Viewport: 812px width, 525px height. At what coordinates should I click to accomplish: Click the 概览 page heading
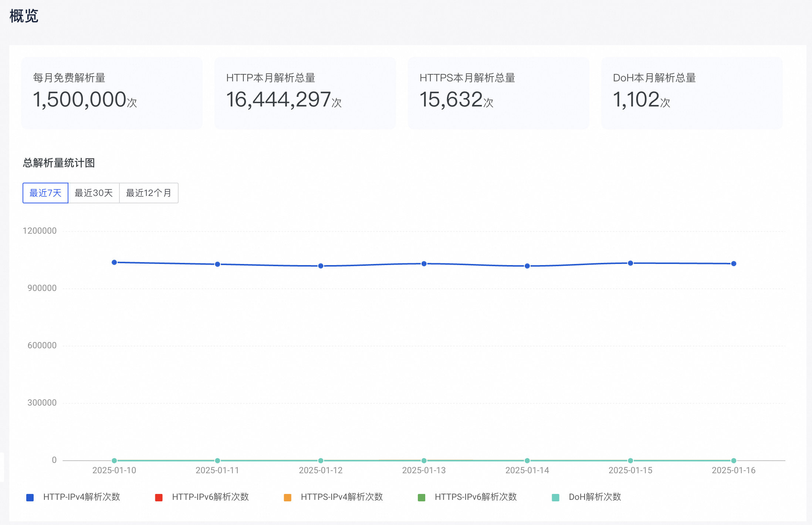(x=24, y=16)
